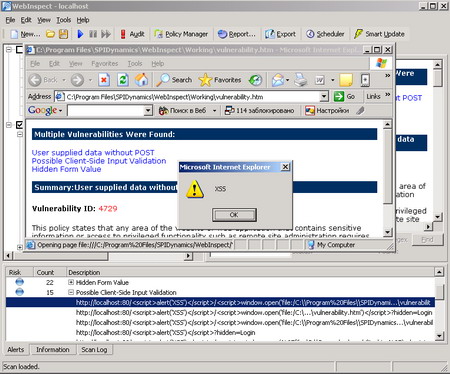Open Possible Client-Side Input Validation link
450x374 pixels.
99,161
